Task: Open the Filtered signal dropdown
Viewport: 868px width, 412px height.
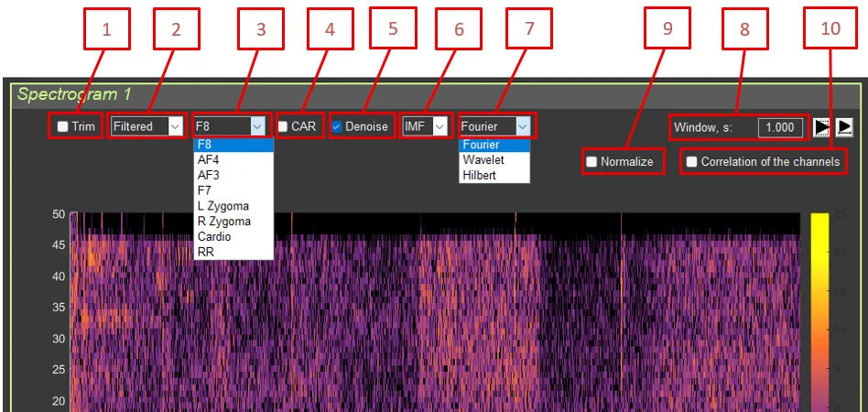Action: [146, 126]
